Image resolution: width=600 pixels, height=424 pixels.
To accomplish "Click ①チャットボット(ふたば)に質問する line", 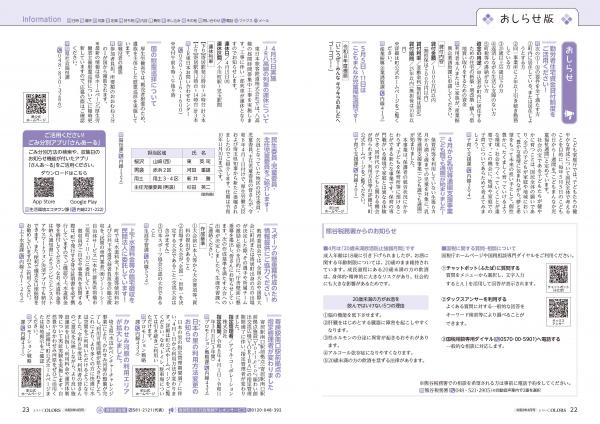I will (x=481, y=268).
